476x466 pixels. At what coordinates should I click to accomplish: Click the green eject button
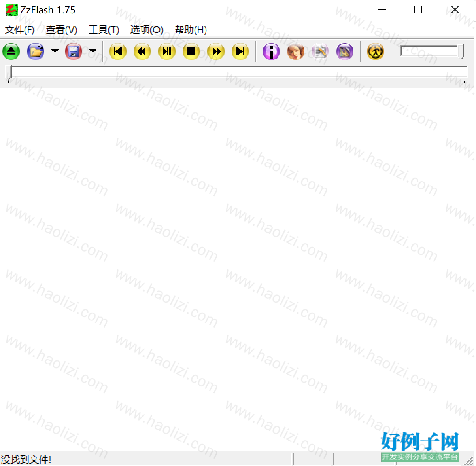click(11, 51)
